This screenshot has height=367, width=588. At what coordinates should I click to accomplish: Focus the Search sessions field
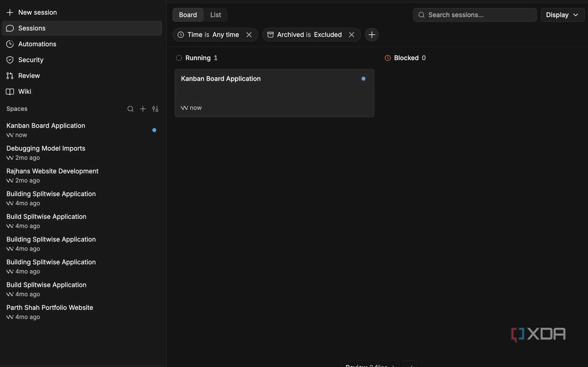coord(475,15)
